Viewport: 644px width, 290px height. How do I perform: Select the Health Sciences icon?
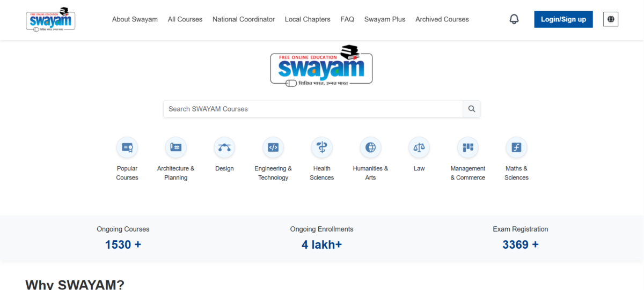321,147
